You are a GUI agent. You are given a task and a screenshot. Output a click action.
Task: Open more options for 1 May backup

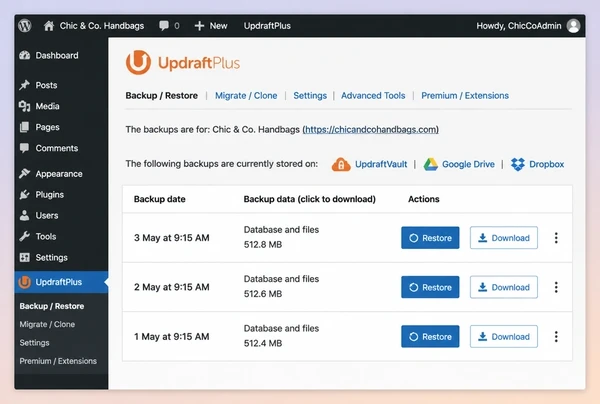tap(556, 336)
